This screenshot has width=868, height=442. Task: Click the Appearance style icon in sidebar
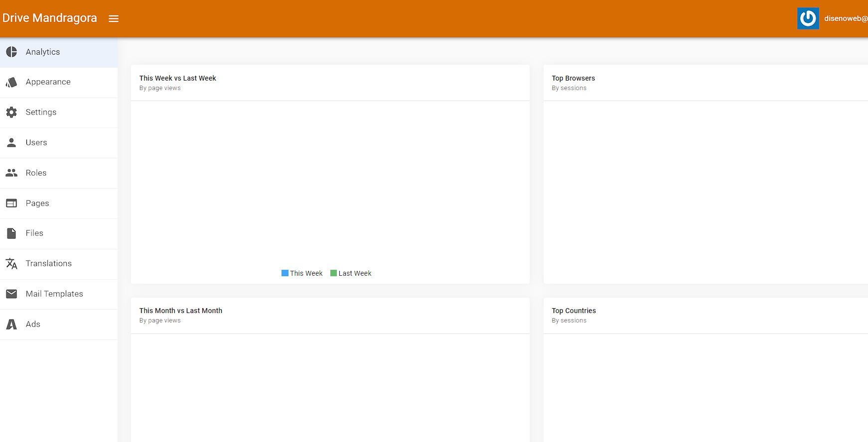click(x=11, y=82)
